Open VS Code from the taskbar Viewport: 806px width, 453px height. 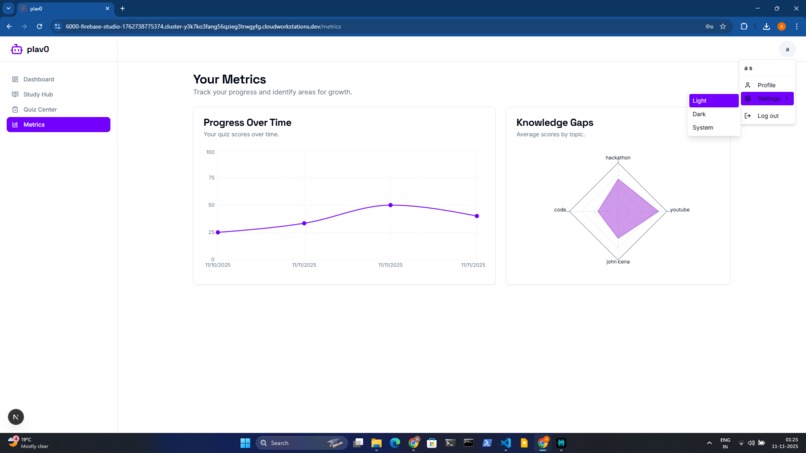[x=506, y=443]
